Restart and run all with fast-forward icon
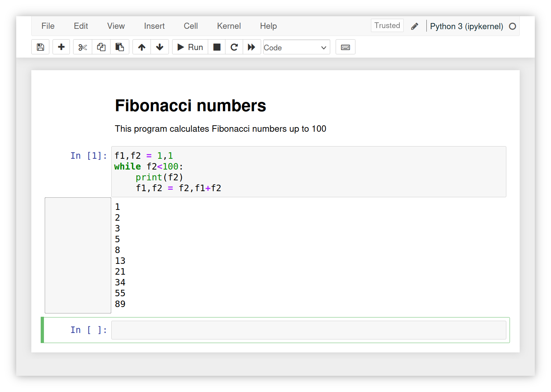551x392 pixels. click(251, 47)
